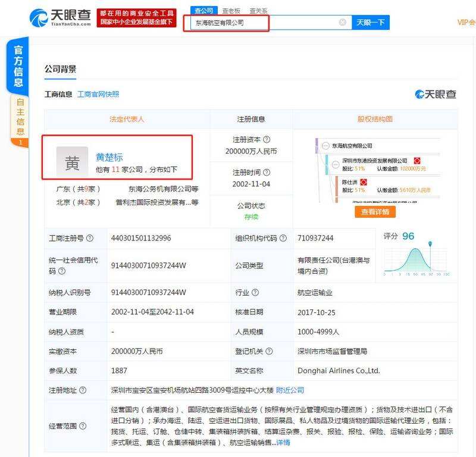
Task: Collapse the 东海航空有限公司 equity tree node
Action: coord(325,146)
